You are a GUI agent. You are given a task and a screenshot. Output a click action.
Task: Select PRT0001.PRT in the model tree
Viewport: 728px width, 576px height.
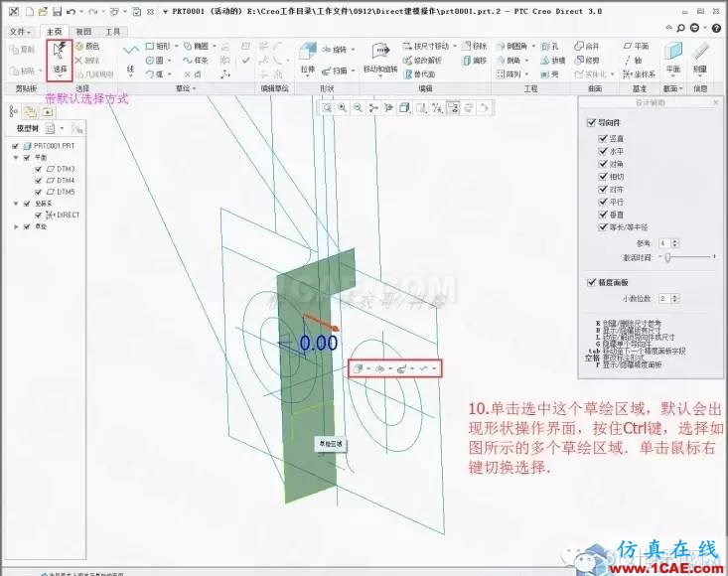tap(50, 146)
